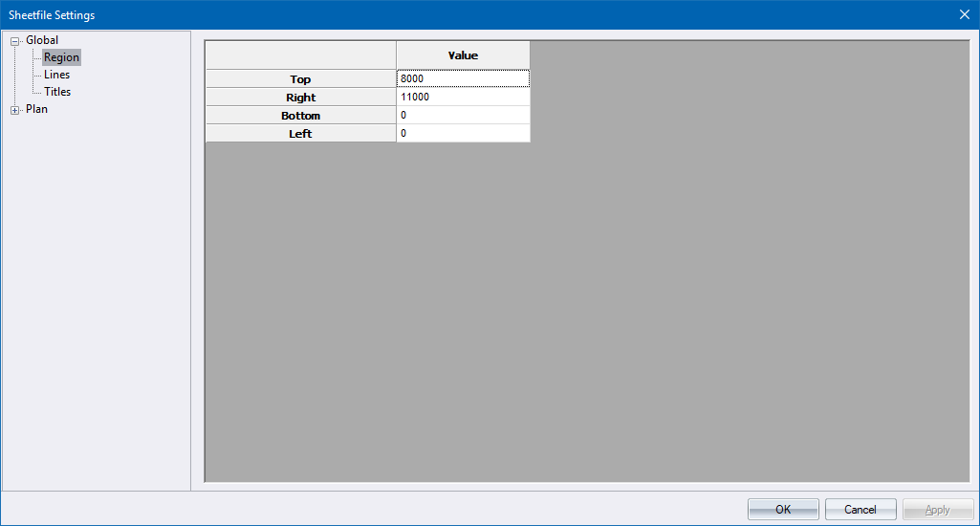
Task: Expand the Plan tree node
Action: point(15,110)
